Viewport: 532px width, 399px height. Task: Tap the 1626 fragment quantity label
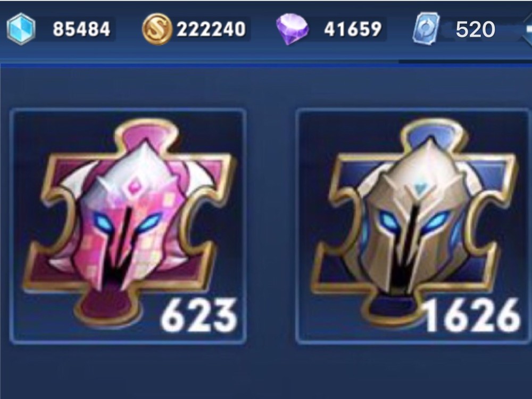[x=471, y=315]
